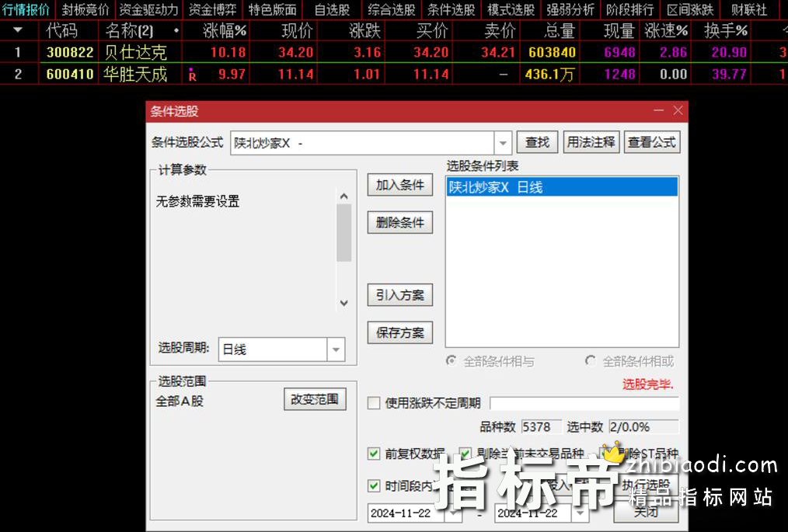Screen dimensions: 788x532
Task: Click the parameter panel scroll up arrow
Action: 343,196
